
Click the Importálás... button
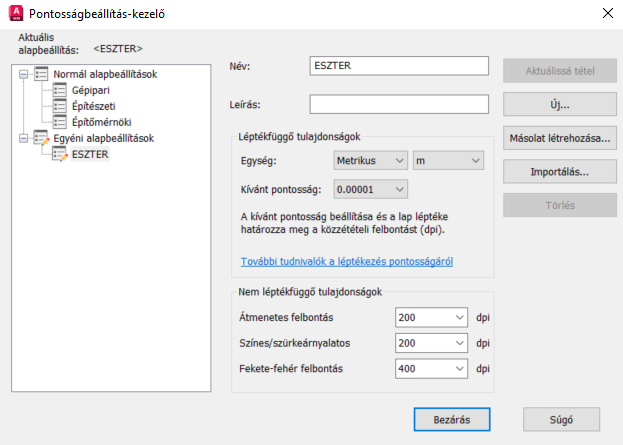coord(560,172)
